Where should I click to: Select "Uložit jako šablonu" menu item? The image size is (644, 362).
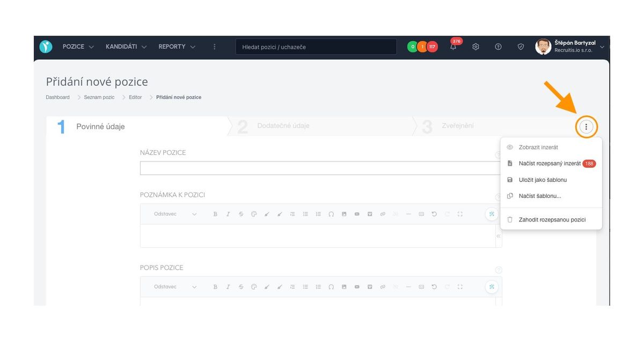[543, 180]
